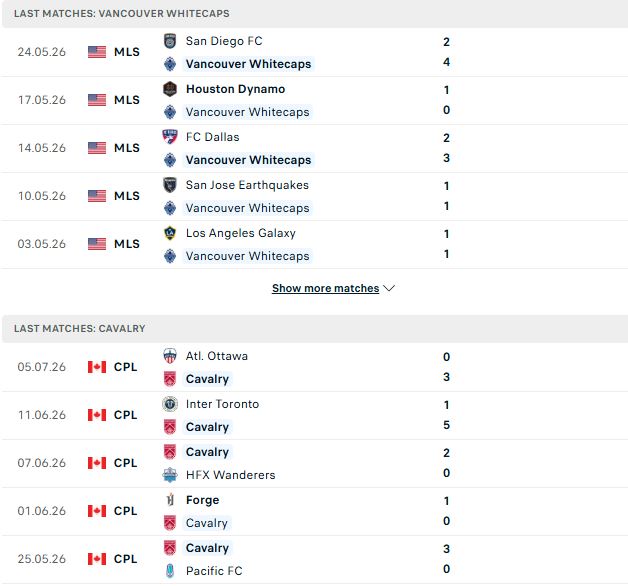Expand Show more matches link
This screenshot has width=628, height=586.
point(326,288)
